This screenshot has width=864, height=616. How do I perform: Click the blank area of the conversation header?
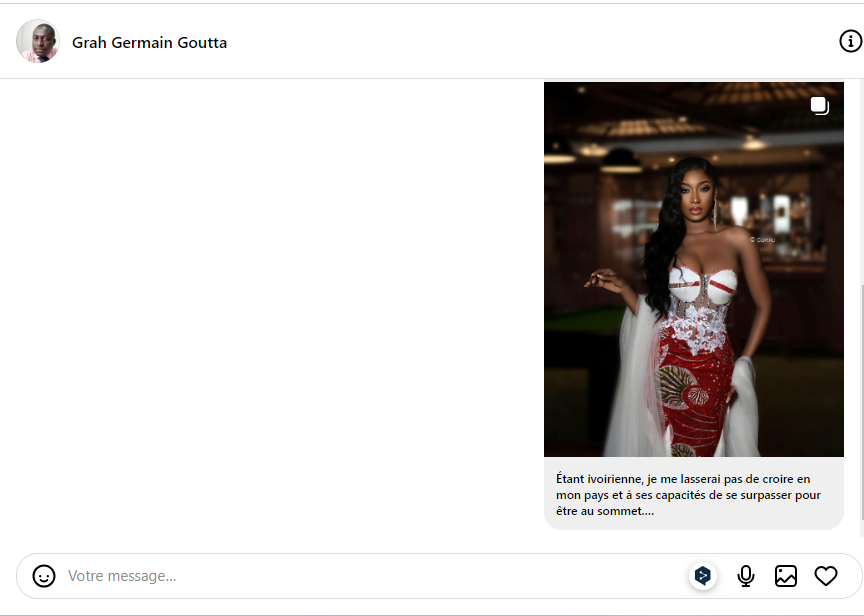529,41
